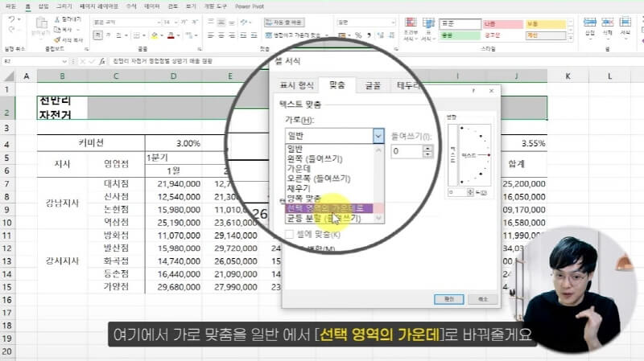Screen dimensions: 644x361
Task: Apply the 표준 cell style
Action: click(x=460, y=24)
